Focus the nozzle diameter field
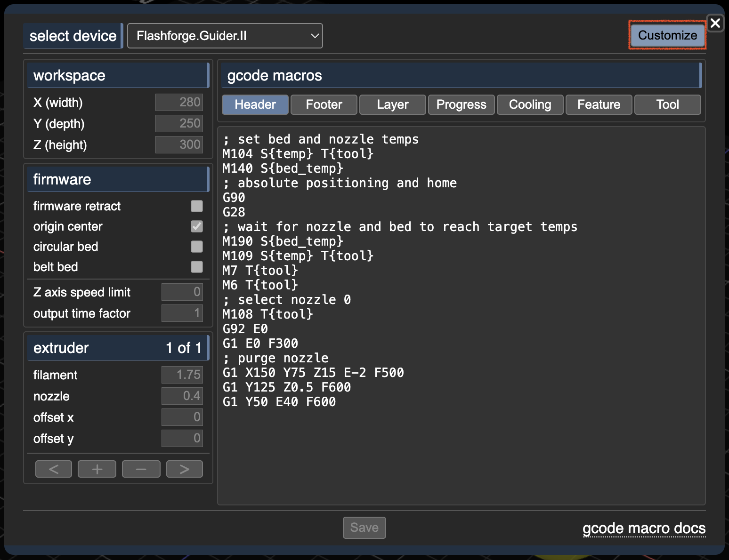729x560 pixels. coord(182,396)
